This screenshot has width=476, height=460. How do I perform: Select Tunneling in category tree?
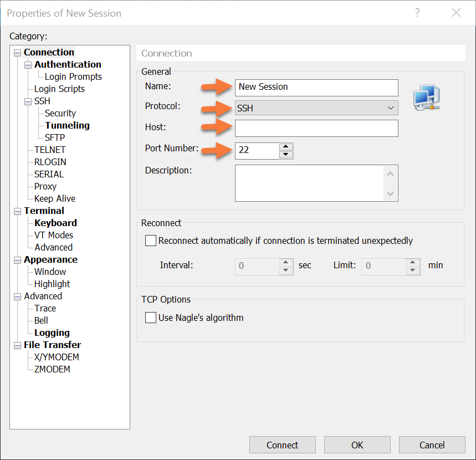pos(67,125)
